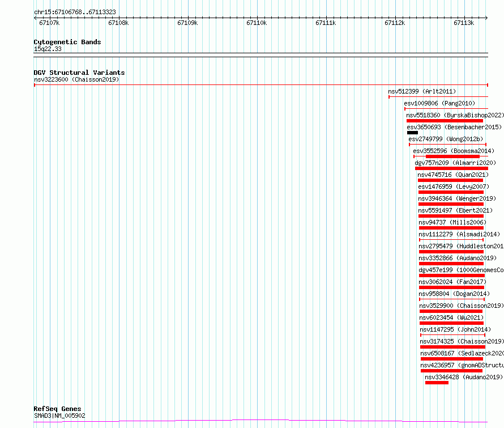
Task: Click the nsv3223600 (Chaisson2019) variant label
Action: (x=76, y=79)
